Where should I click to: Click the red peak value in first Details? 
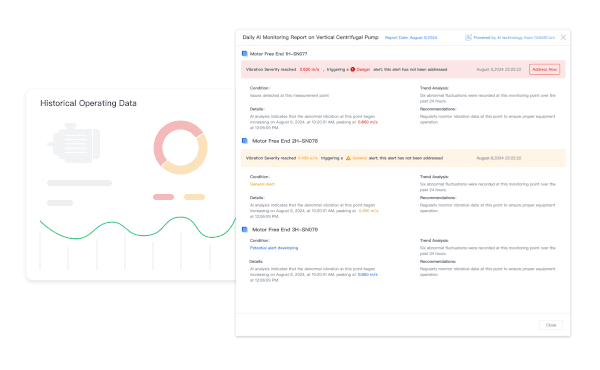click(x=367, y=122)
